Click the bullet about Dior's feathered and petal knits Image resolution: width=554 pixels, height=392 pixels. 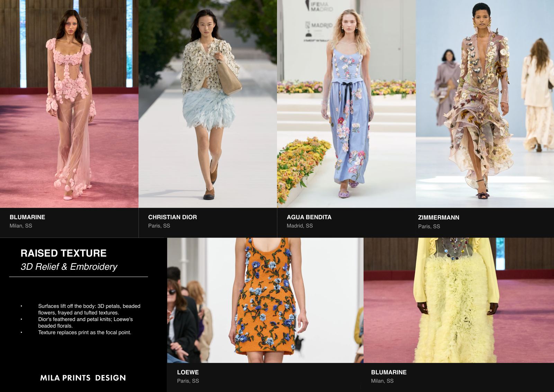pos(86,322)
